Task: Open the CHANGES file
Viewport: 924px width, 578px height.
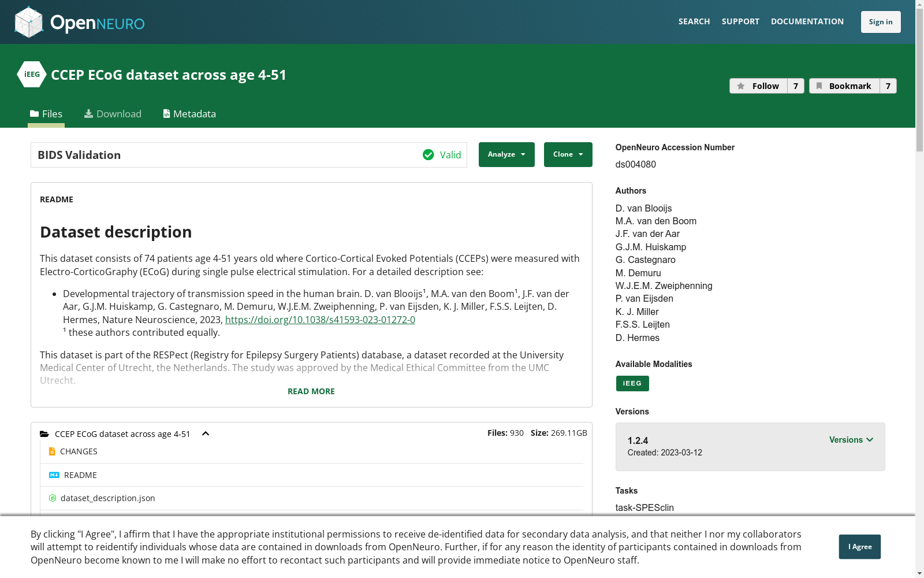Action: coord(79,451)
